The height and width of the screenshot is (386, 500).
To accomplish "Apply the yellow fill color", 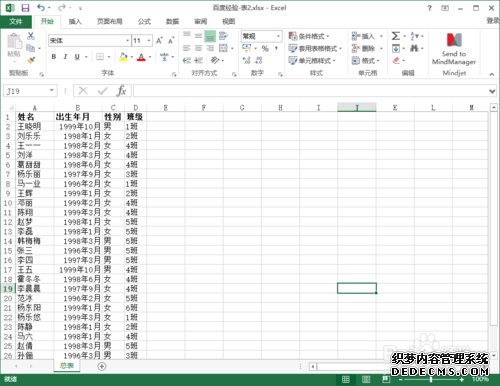I will (123, 57).
